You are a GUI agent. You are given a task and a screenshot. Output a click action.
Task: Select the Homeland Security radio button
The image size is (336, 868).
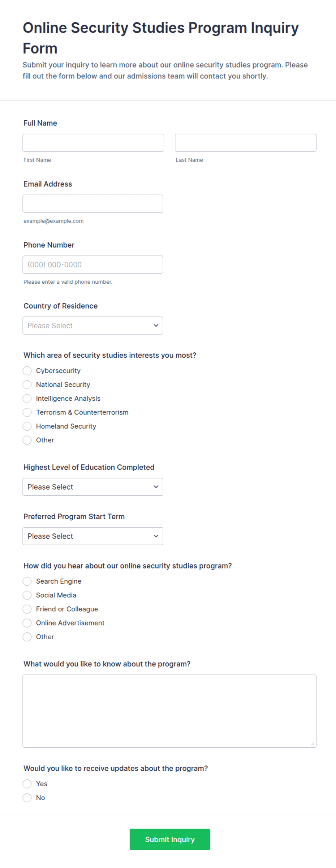point(27,426)
